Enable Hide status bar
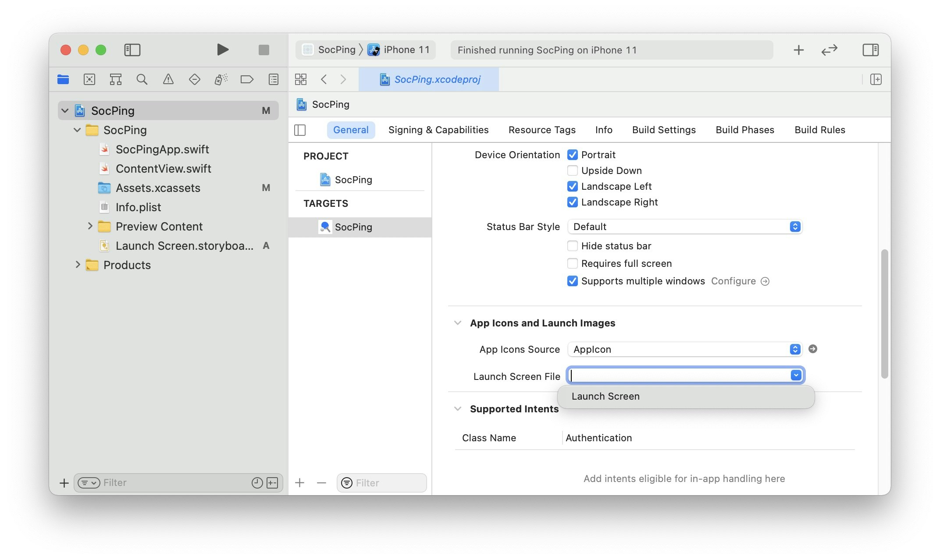This screenshot has width=940, height=560. tap(573, 246)
